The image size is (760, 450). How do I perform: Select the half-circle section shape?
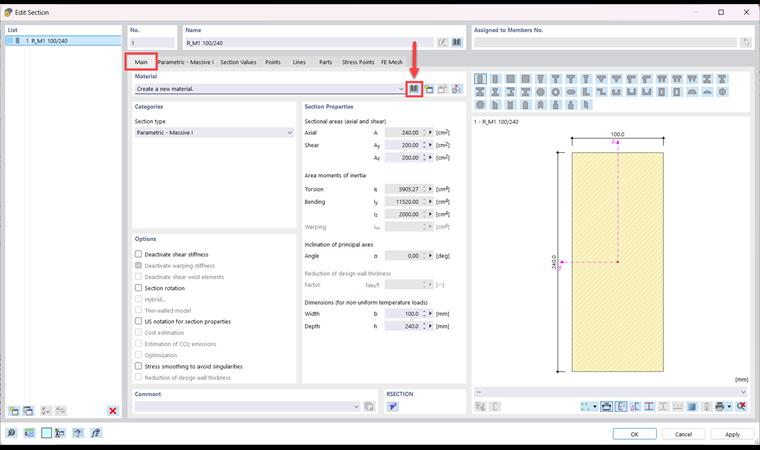(692, 92)
